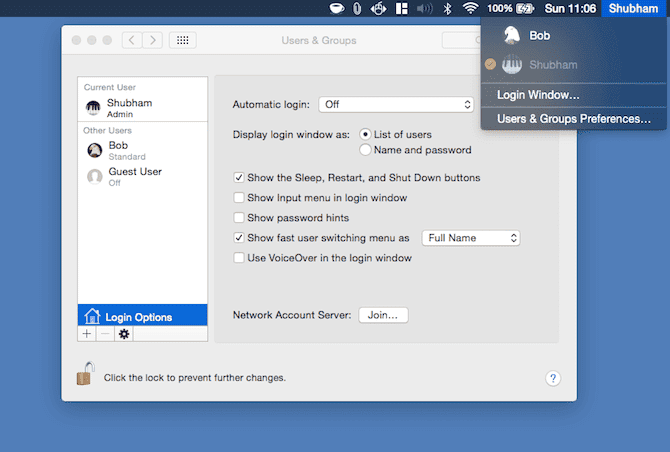
Task: Select Login Options in sidebar
Action: coord(142,315)
